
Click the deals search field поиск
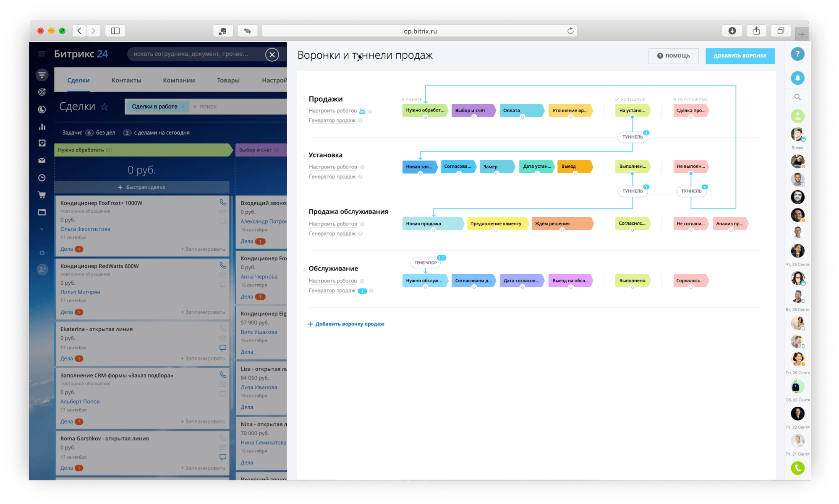(208, 107)
